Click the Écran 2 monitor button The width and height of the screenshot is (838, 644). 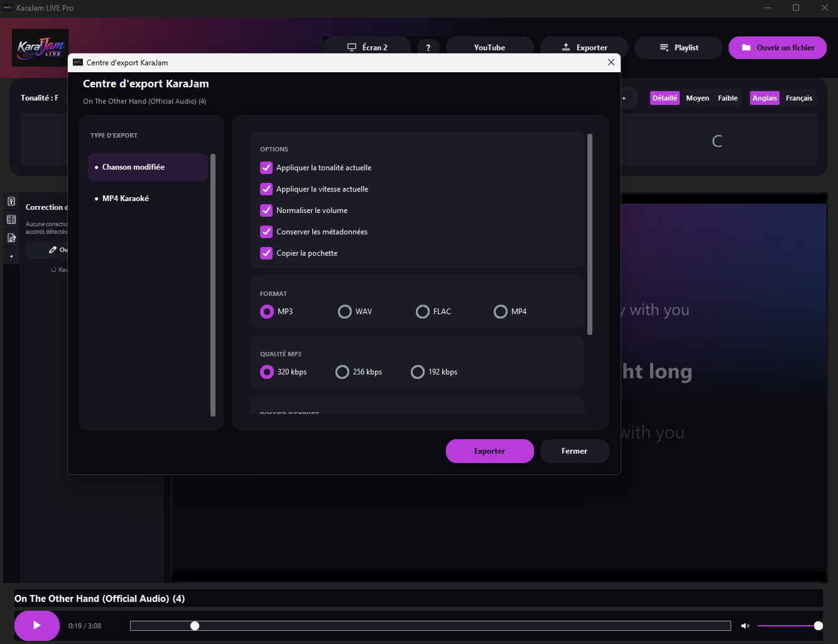tap(367, 48)
